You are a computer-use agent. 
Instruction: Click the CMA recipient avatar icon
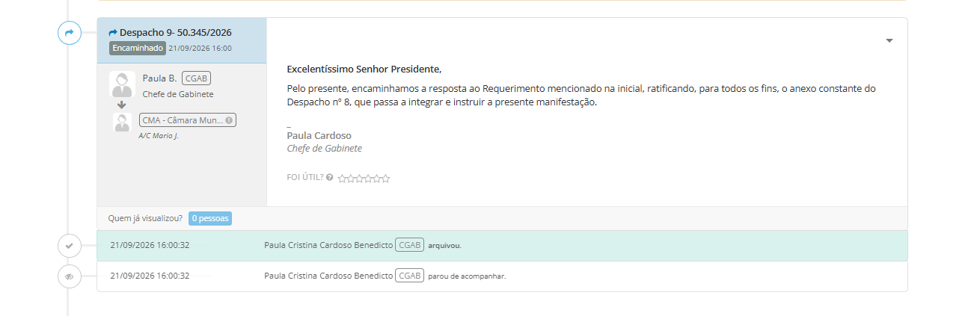coord(122,122)
